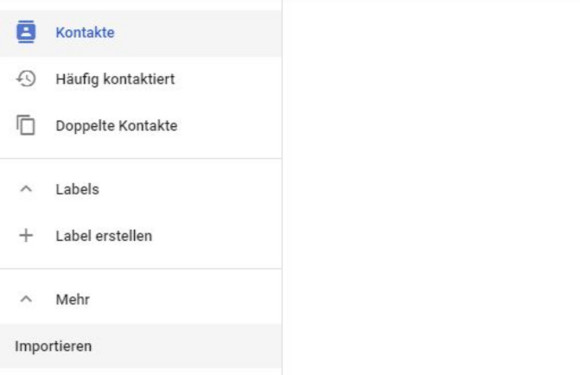
Task: Click the empty content pane beside the sidebar
Action: click(431, 188)
